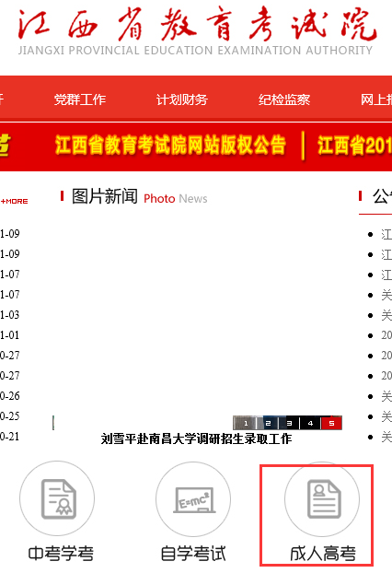392x573 pixels.
Task: Click the date entry 0-26
Action: [x=10, y=396]
